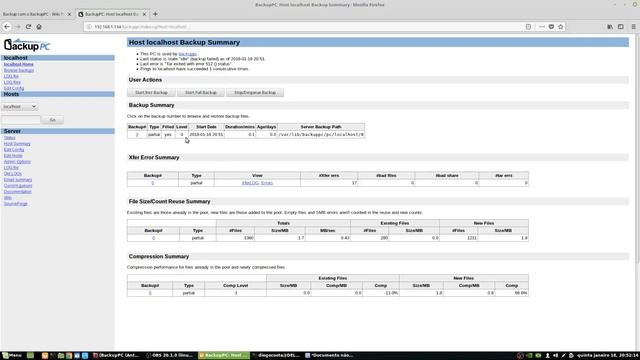The image size is (640, 360).
Task: Open the SourceForge link
Action: (x=16, y=204)
